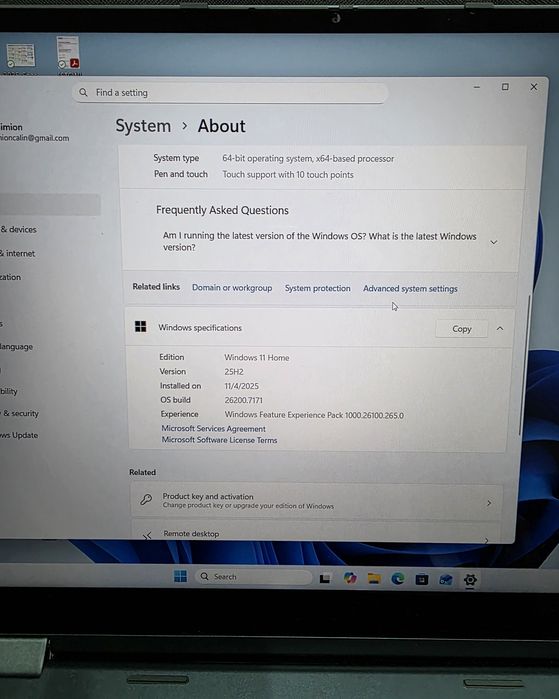Open the chevron on Product key and activation
Screen dimensions: 559x699
[489, 503]
